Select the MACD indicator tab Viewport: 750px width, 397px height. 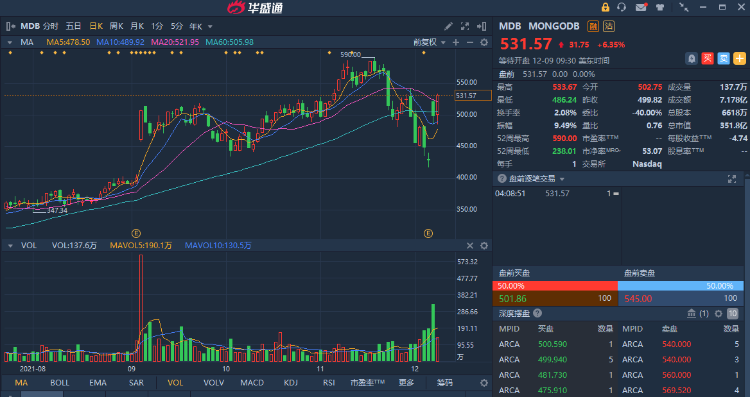click(252, 383)
